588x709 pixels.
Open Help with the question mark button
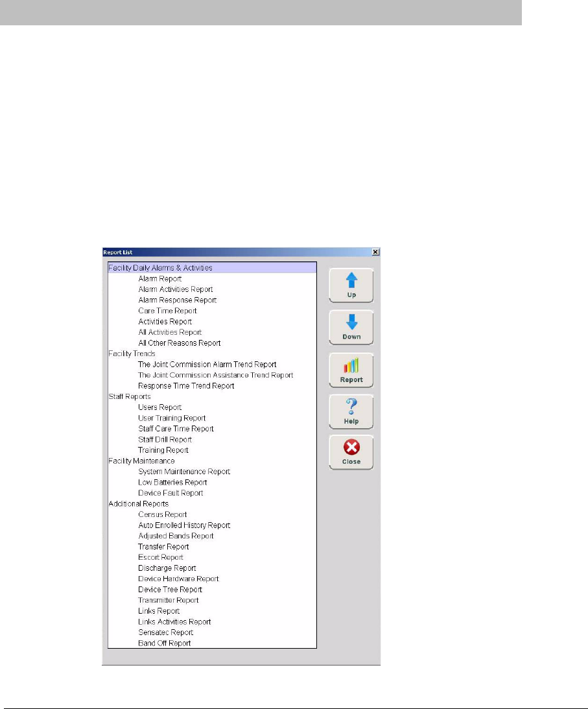point(351,411)
